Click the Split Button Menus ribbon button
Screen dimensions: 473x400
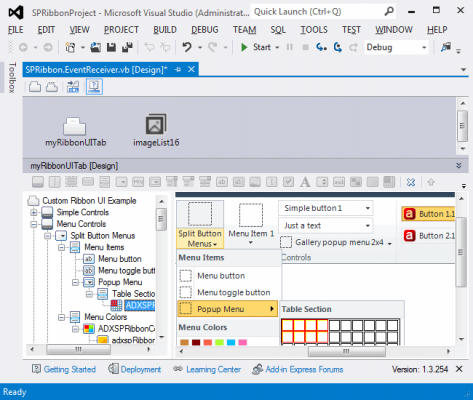200,225
